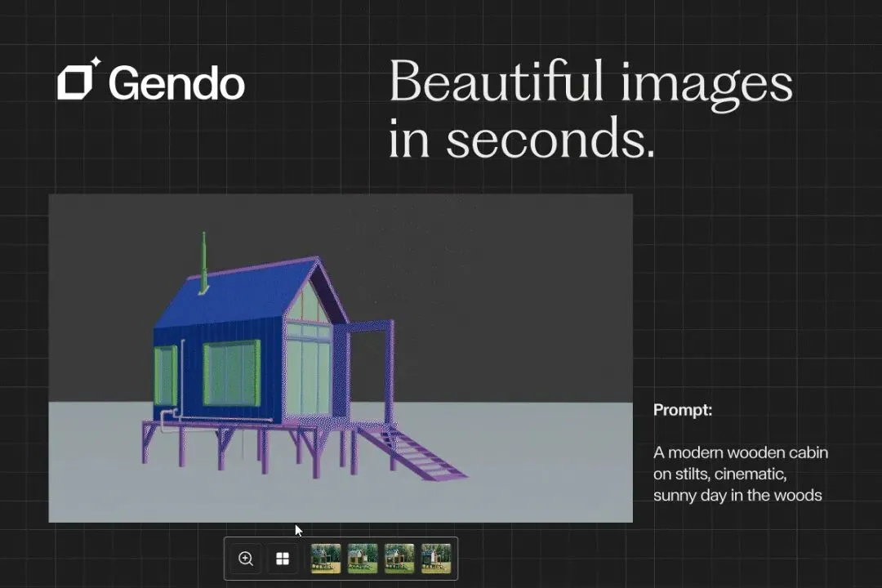Click the large green side window
Screen dimensions: 882x588
tap(232, 373)
